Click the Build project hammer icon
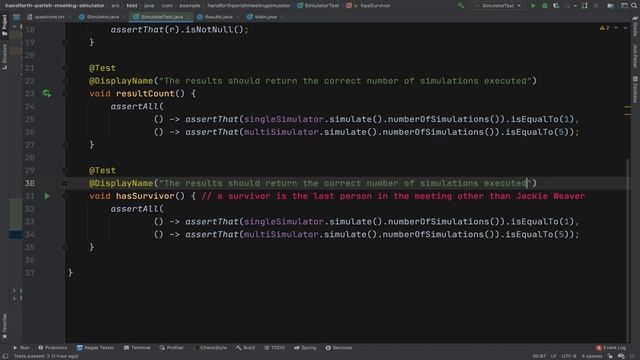The height and width of the screenshot is (360, 640). click(460, 6)
